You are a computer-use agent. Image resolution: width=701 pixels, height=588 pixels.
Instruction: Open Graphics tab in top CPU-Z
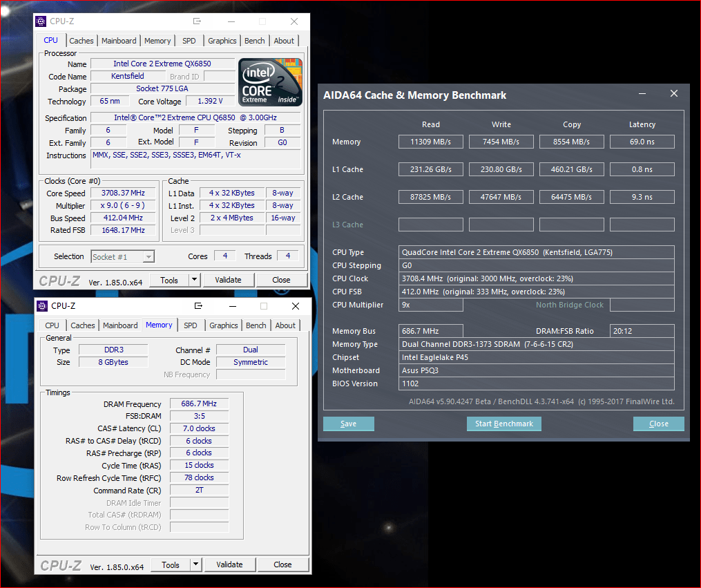[222, 41]
